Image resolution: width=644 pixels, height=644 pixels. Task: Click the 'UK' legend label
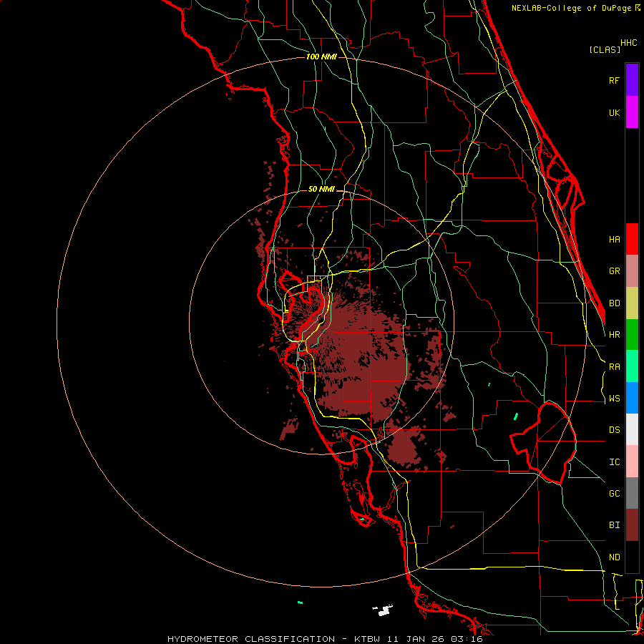tap(614, 112)
